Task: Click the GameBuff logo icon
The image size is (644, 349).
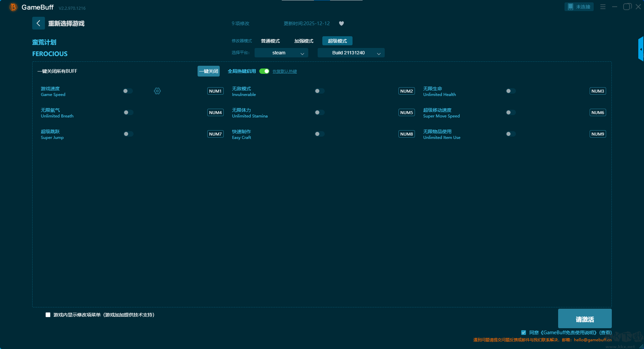Action: coord(13,7)
